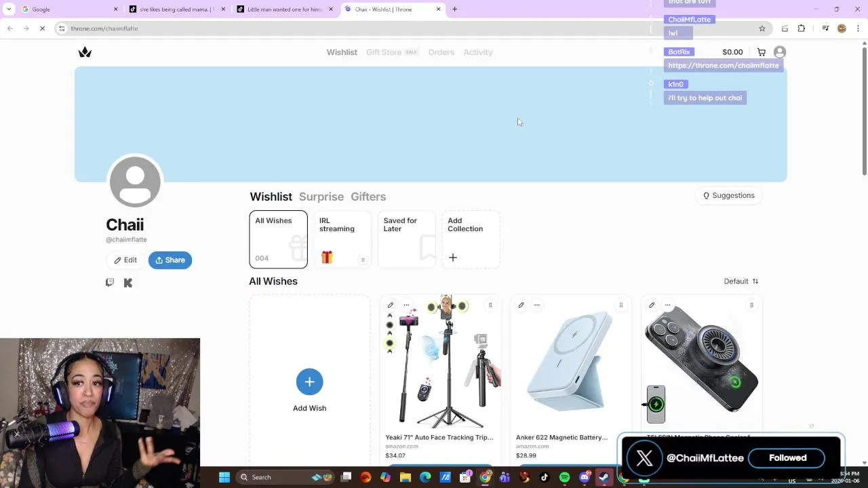This screenshot has height=488, width=868.
Task: Switch to the Surprise tab
Action: 321,197
